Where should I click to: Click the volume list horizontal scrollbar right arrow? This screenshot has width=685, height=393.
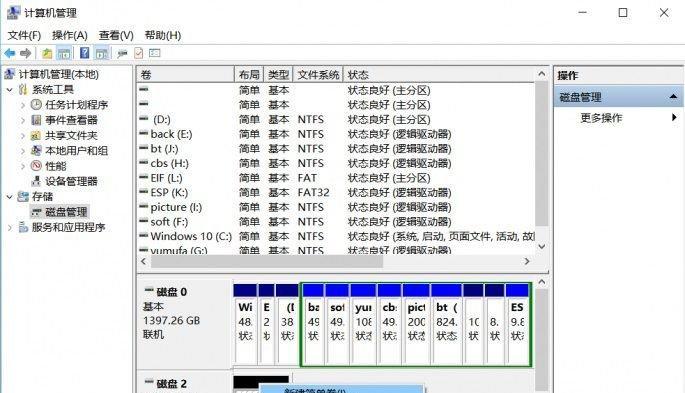[x=527, y=261]
